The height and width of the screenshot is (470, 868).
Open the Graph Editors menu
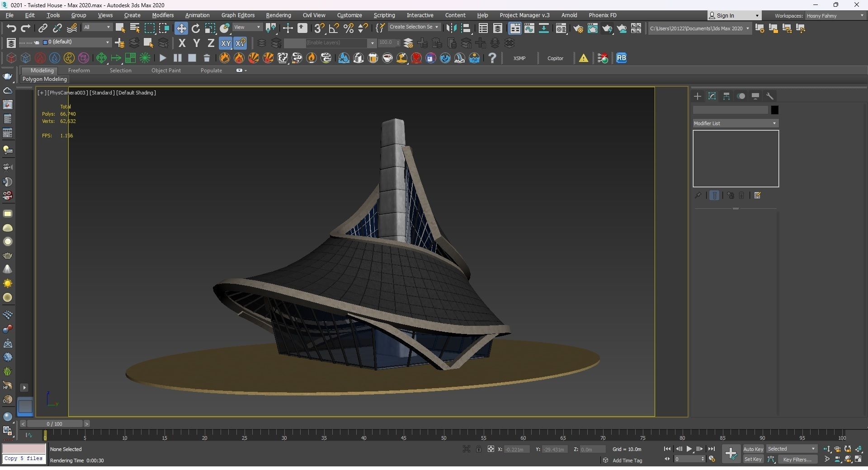click(238, 15)
